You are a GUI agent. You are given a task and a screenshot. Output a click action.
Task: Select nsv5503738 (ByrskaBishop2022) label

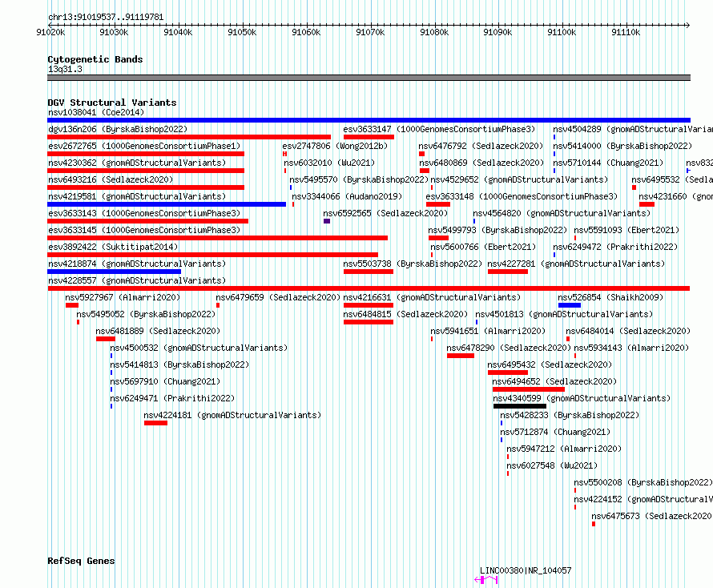(413, 264)
